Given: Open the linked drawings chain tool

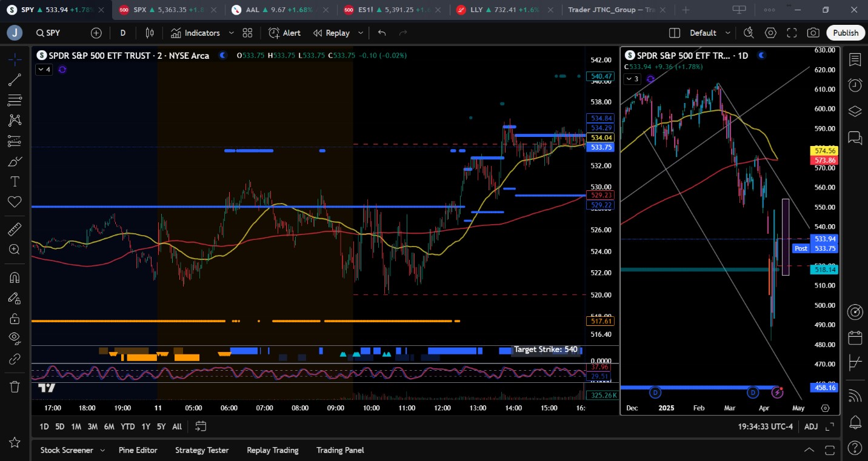Looking at the screenshot, I should pos(15,359).
